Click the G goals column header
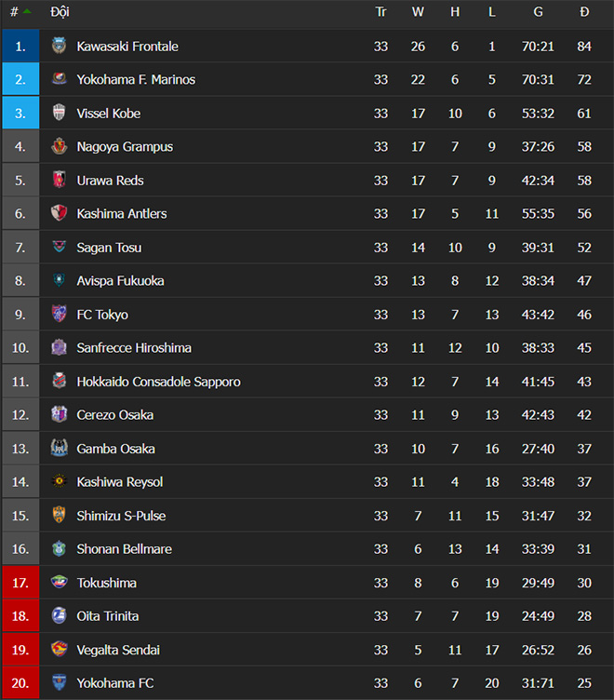This screenshot has width=614, height=700. [538, 12]
